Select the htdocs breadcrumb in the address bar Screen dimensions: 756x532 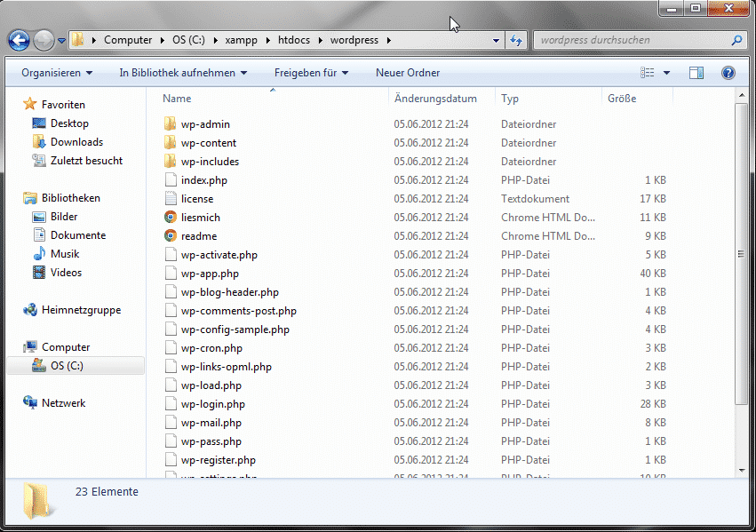click(294, 40)
